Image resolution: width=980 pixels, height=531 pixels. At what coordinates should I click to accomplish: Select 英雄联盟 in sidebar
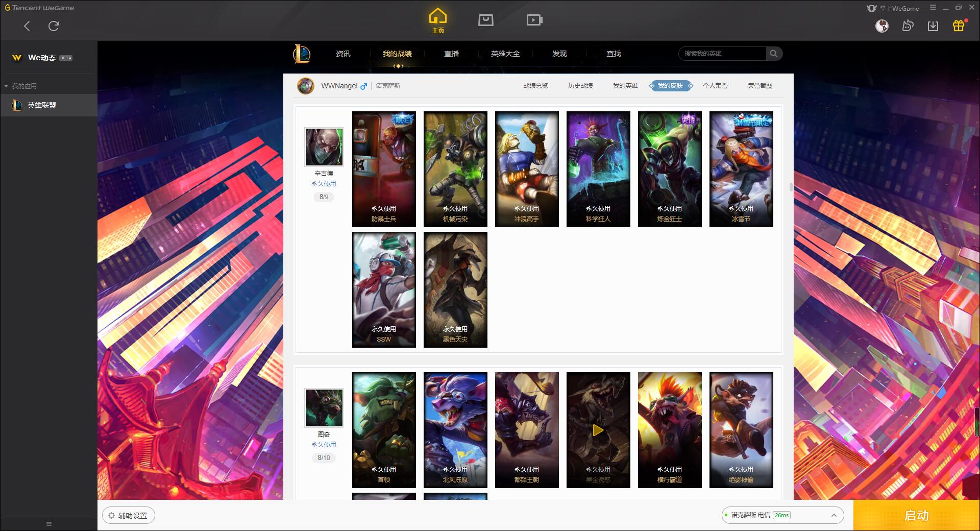pyautogui.click(x=48, y=105)
